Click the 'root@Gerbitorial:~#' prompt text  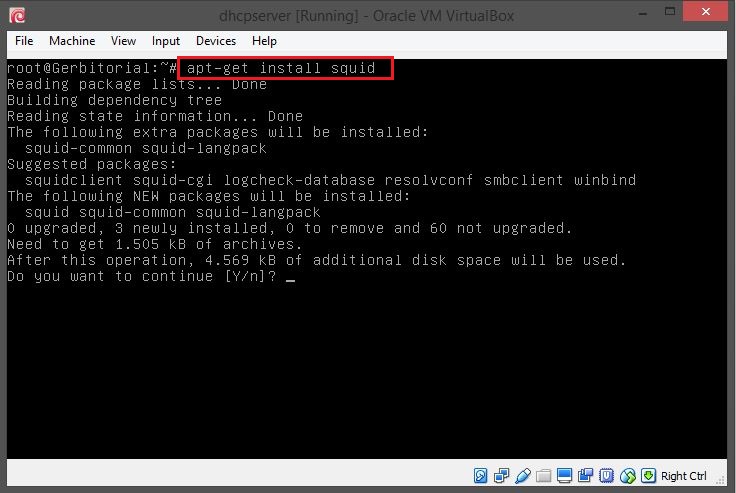92,68
